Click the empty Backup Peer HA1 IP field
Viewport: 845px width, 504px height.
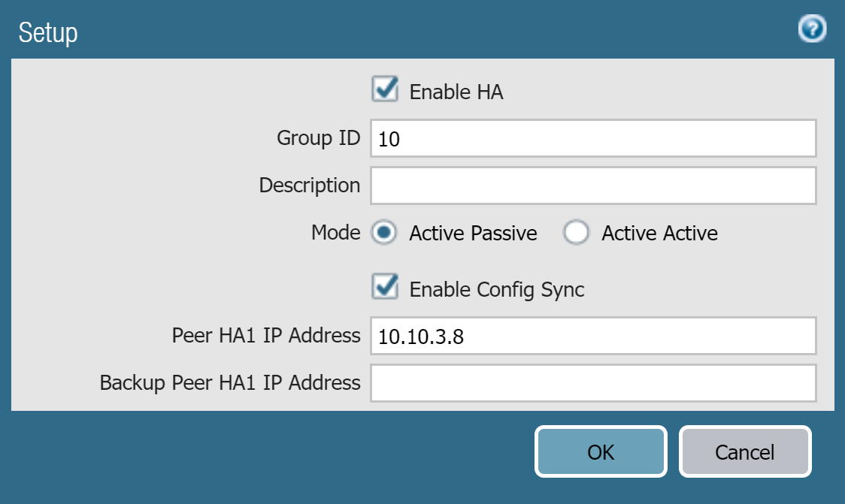[x=592, y=383]
